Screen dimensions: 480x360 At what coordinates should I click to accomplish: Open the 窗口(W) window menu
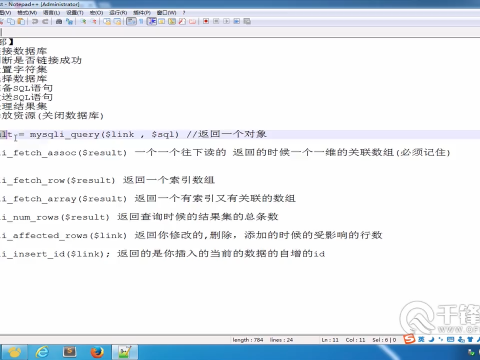tap(166, 12)
